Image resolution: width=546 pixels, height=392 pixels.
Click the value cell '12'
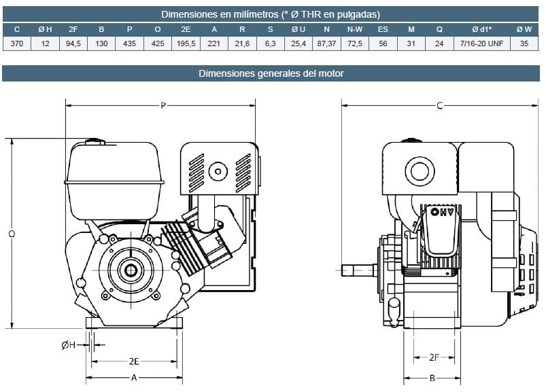45,44
